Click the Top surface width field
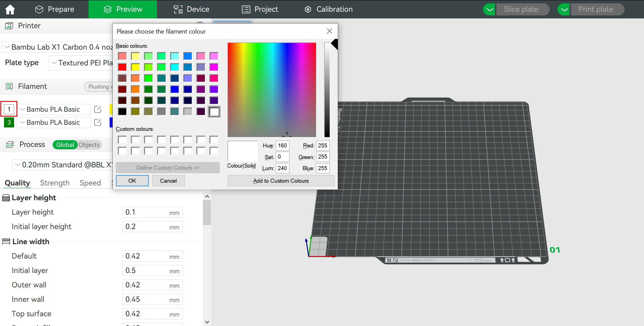This screenshot has width=644, height=326. (153, 314)
